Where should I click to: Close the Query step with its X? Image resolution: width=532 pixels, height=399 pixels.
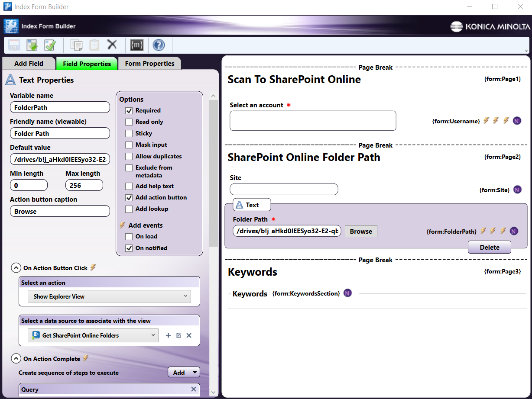(194, 389)
